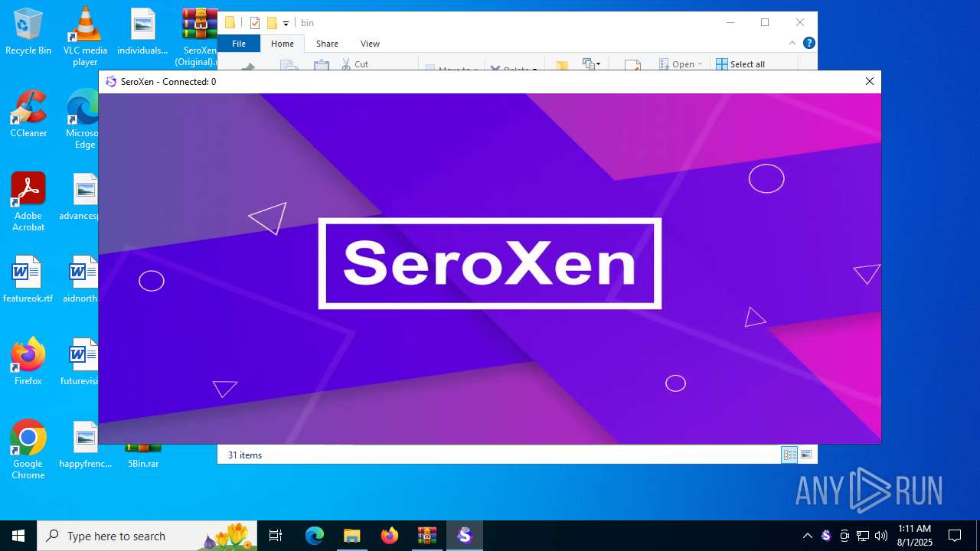Open Task View from taskbar
Screen dimensions: 980x551
tap(276, 536)
